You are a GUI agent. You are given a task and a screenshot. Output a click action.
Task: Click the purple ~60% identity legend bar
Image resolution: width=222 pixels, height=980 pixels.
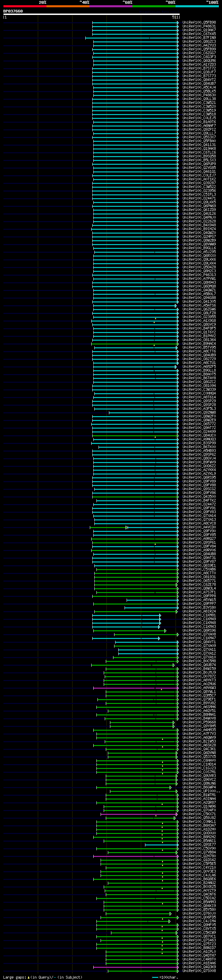point(111,6)
